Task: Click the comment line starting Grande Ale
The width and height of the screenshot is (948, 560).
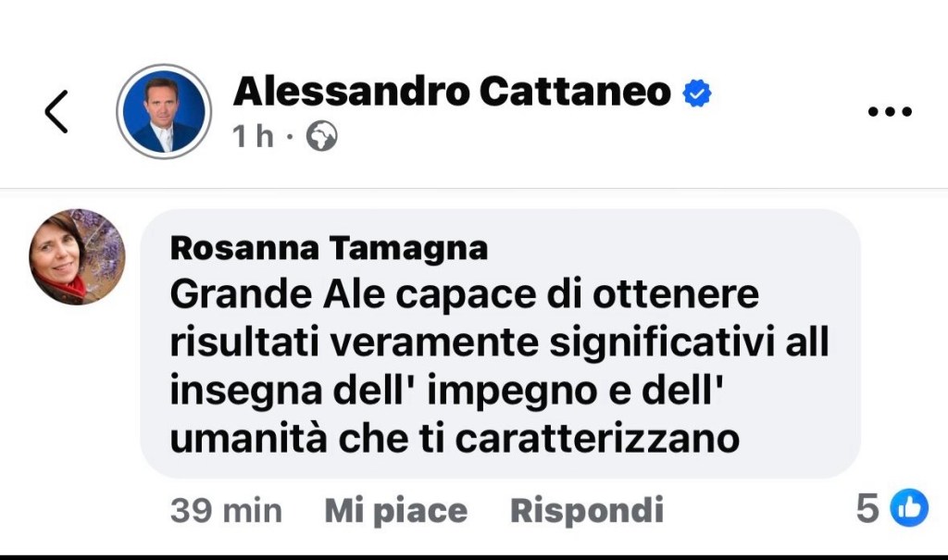Action: 465,294
